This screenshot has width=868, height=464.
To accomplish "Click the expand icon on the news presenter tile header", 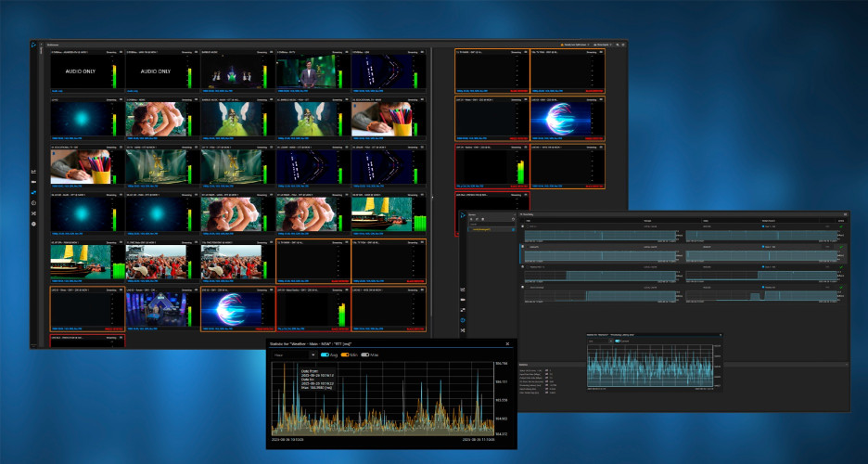I will pos(346,52).
